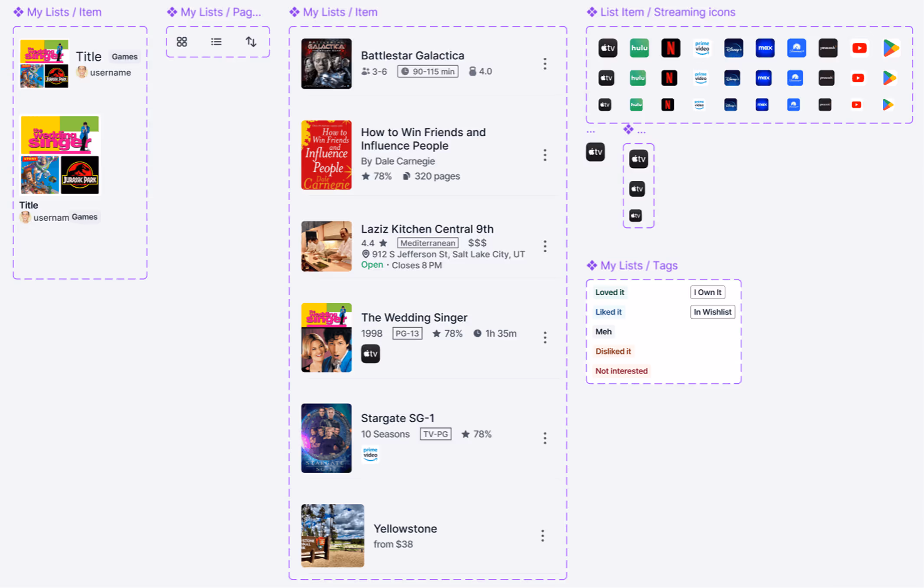
Task: Select the "Disliked it" tag
Action: 613,351
